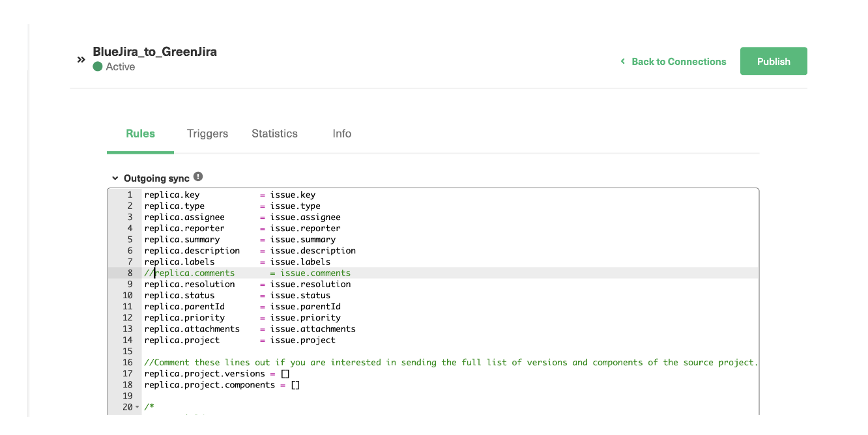Click the green Active status dot
Image resolution: width=868 pixels, height=435 pixels.
pyautogui.click(x=98, y=66)
